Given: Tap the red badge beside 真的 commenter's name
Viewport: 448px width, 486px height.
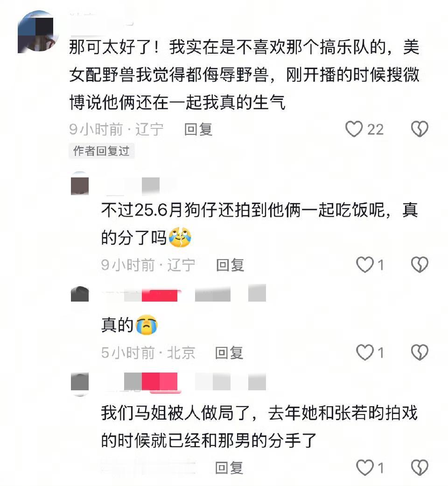Looking at the screenshot, I should pos(160,296).
